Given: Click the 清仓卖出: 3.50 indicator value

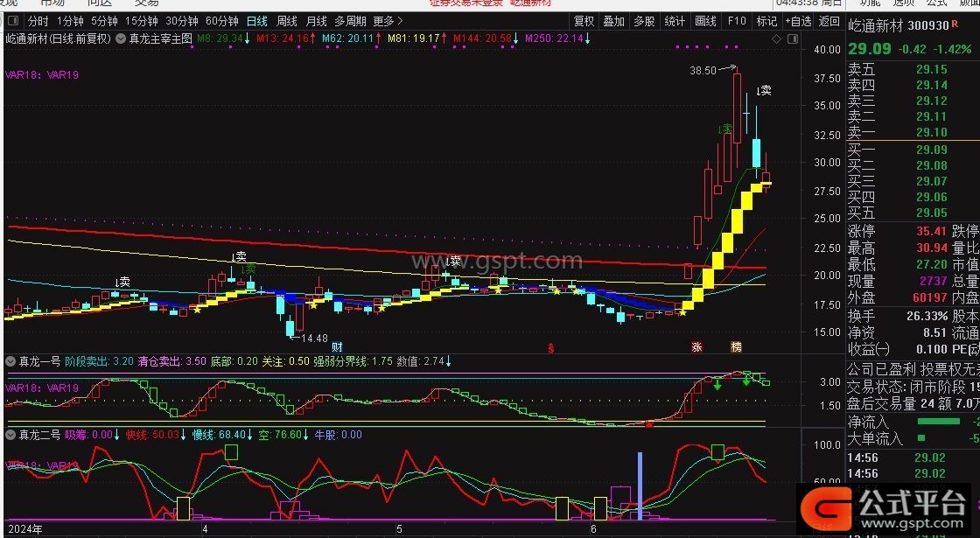Looking at the screenshot, I should tap(171, 361).
